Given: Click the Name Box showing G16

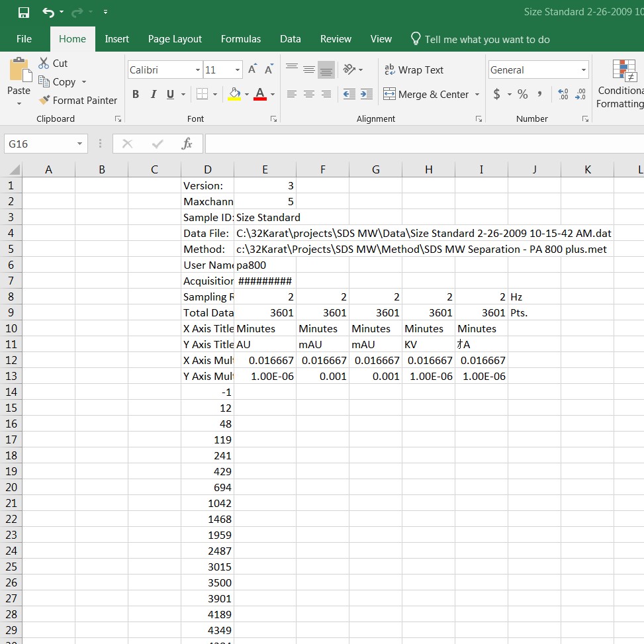Looking at the screenshot, I should pos(46,144).
